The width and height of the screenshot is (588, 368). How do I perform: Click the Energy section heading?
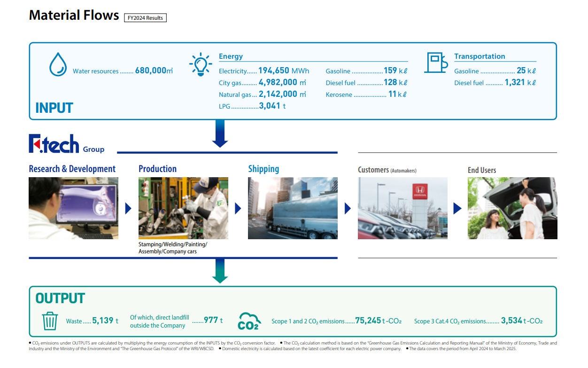(x=231, y=56)
